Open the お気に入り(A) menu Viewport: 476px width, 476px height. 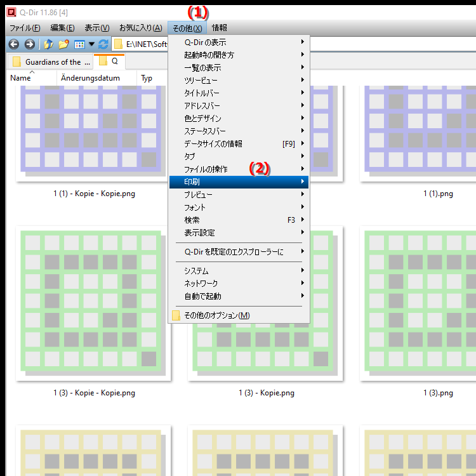click(140, 28)
